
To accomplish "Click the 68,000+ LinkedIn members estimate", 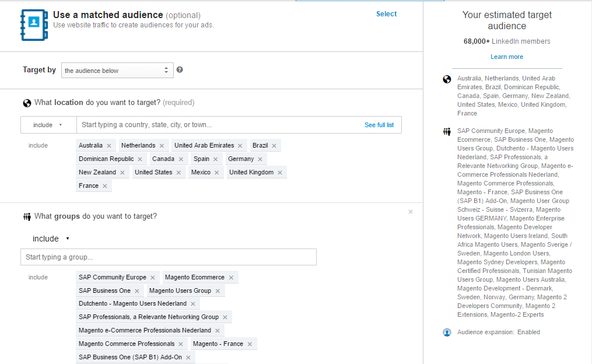I will click(507, 41).
